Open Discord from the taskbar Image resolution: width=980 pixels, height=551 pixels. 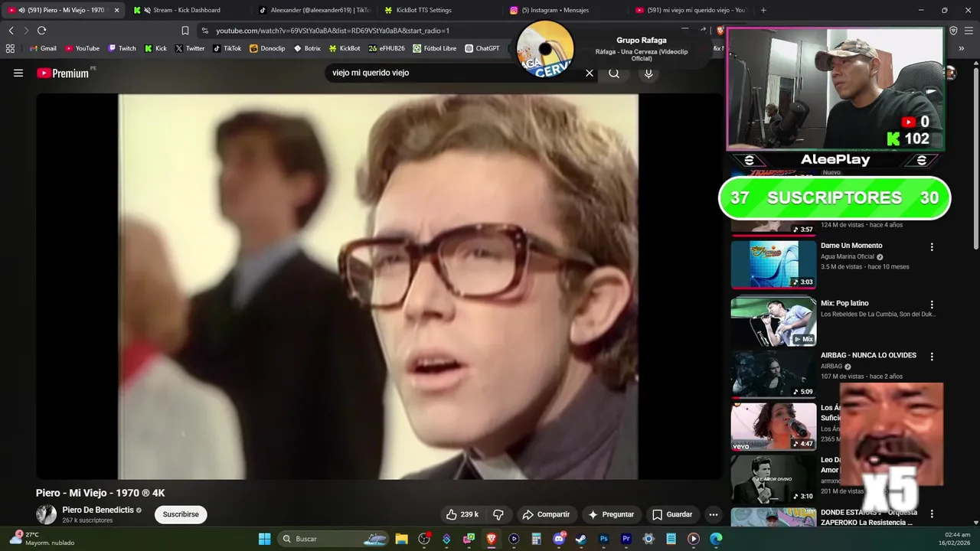[x=559, y=539]
